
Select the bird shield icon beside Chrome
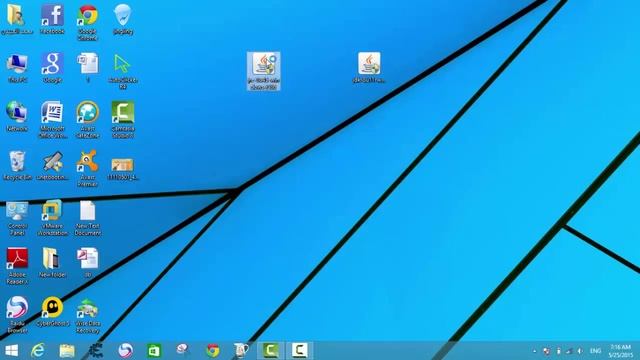tap(123, 19)
